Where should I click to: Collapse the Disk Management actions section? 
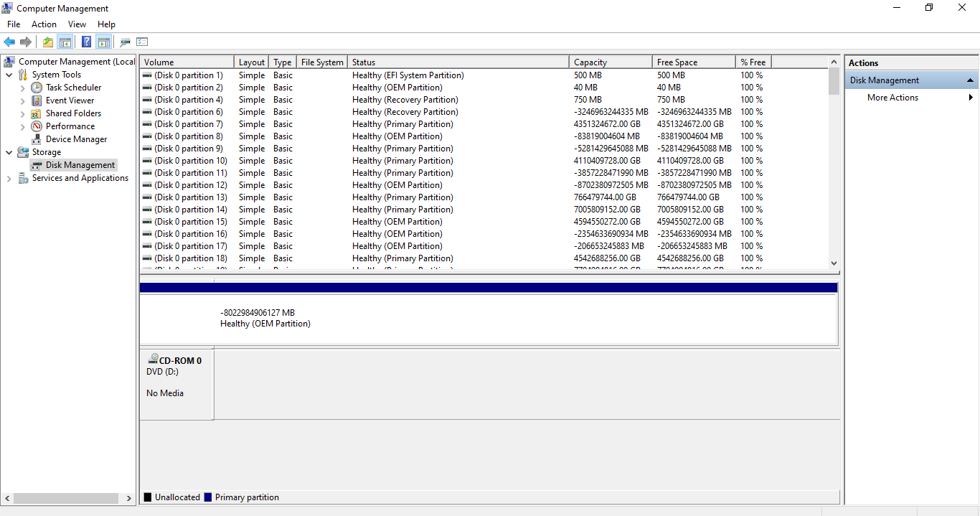tap(970, 80)
